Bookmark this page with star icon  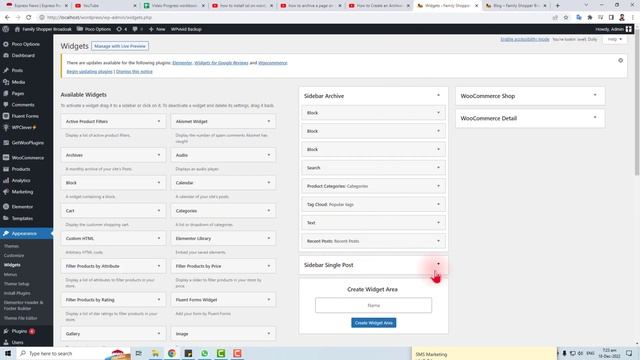click(566, 18)
